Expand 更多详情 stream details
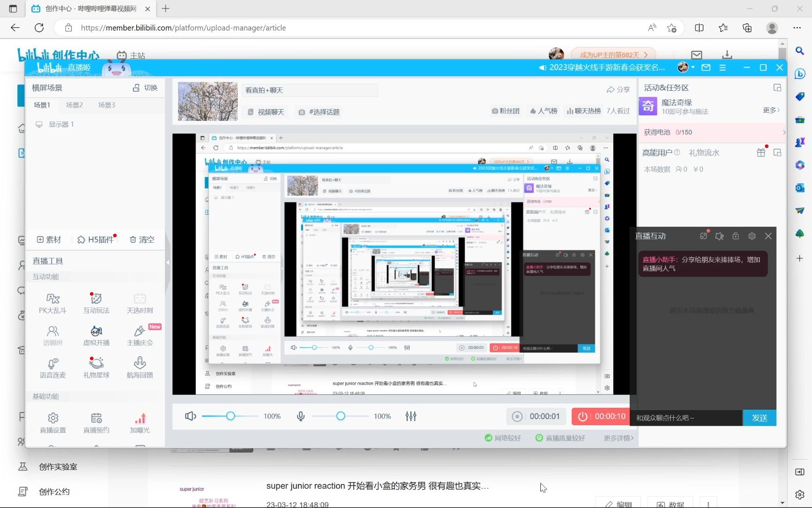Viewport: 812px width, 508px height. click(x=618, y=438)
